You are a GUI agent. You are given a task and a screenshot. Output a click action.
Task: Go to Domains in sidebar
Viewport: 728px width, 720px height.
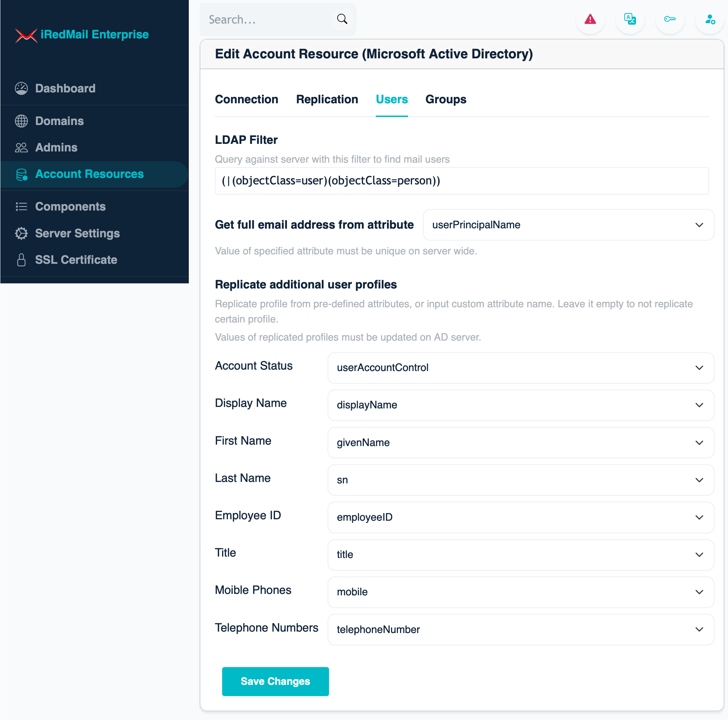[x=59, y=121]
